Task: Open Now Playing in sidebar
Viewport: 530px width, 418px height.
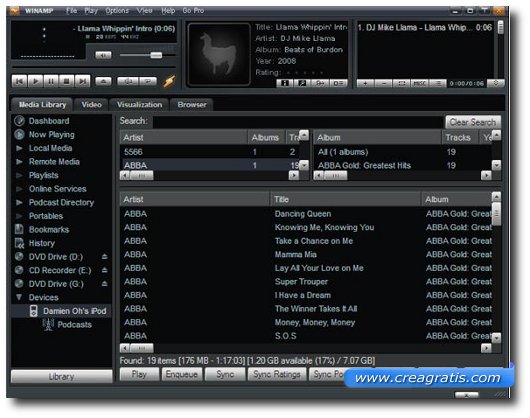Action: [51, 134]
